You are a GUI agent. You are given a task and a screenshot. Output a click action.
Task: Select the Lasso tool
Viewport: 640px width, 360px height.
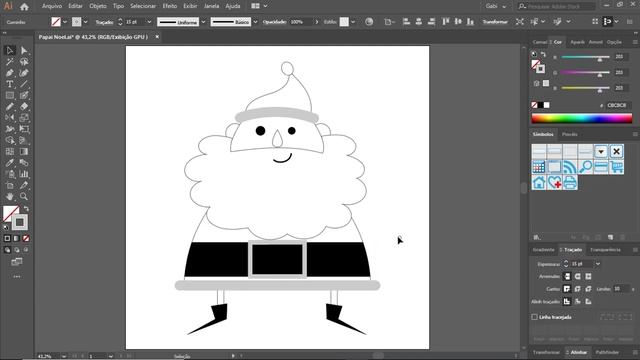pyautogui.click(x=24, y=62)
